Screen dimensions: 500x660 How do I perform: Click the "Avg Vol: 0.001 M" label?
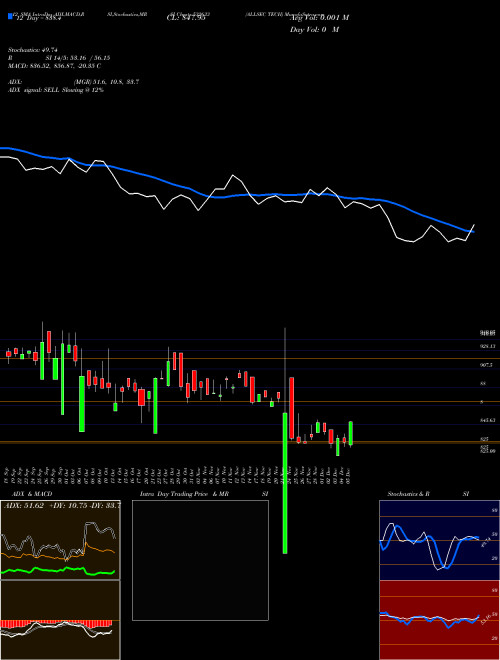[x=319, y=18]
